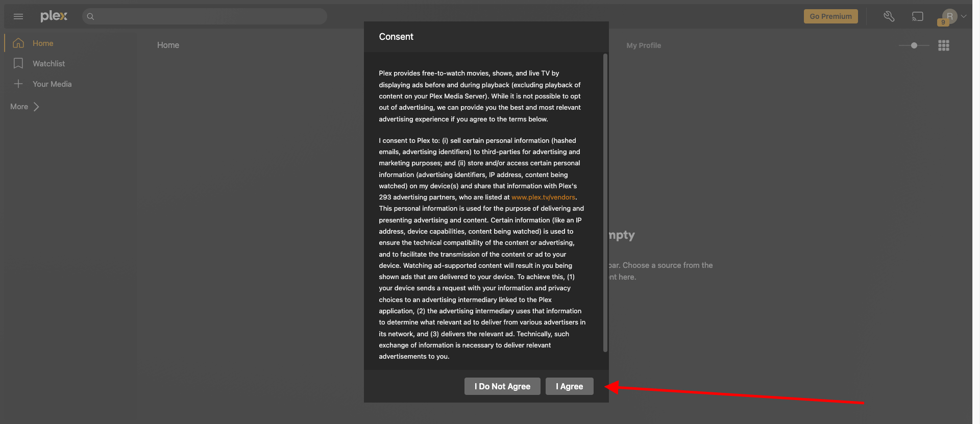Screen dimensions: 980x424
Task: Click the Plex logo
Action: click(x=54, y=16)
